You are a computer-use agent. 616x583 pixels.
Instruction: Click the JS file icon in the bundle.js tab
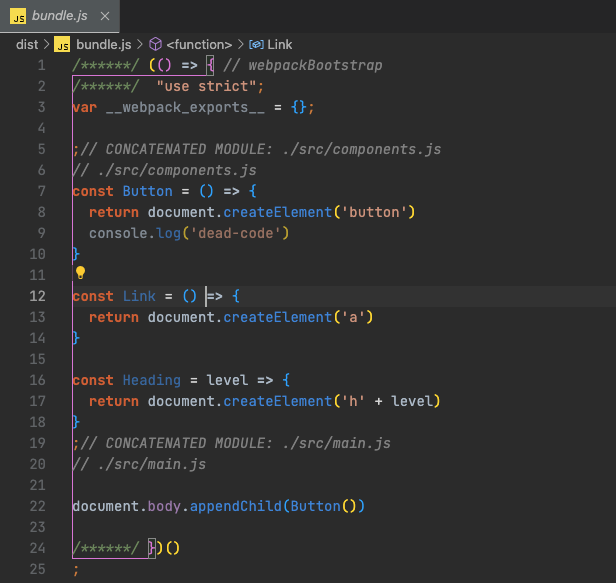click(x=18, y=16)
